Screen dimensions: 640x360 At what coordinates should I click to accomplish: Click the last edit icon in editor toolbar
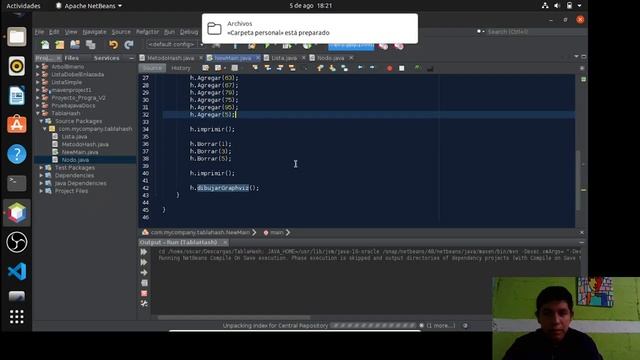pos(205,68)
